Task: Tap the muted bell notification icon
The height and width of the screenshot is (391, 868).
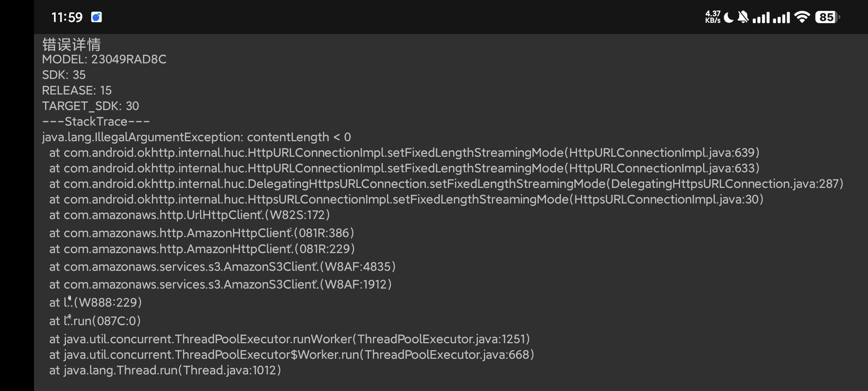Action: [743, 17]
